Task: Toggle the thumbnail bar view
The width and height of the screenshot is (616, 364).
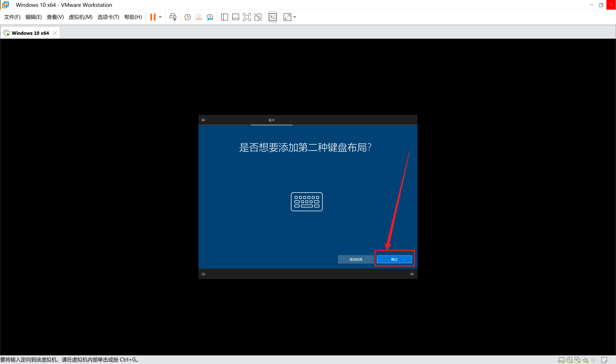Action: [235, 17]
